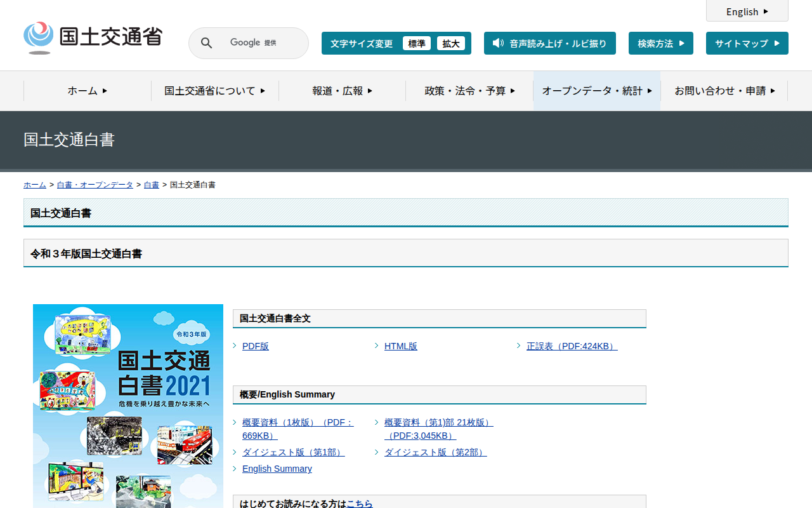Open the お問い合わせ・申請 menu

(x=724, y=91)
